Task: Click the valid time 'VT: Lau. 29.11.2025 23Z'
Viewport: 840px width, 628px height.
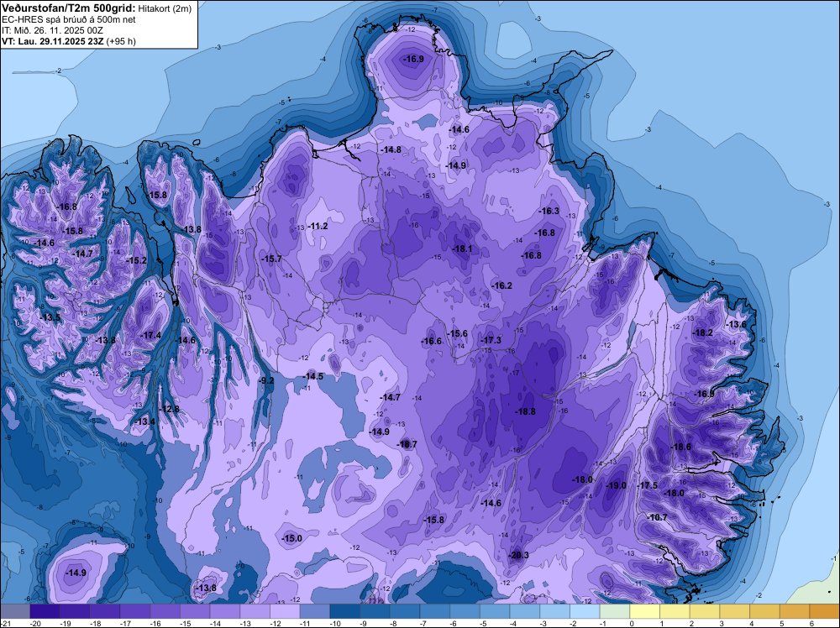Action: click(x=52, y=41)
